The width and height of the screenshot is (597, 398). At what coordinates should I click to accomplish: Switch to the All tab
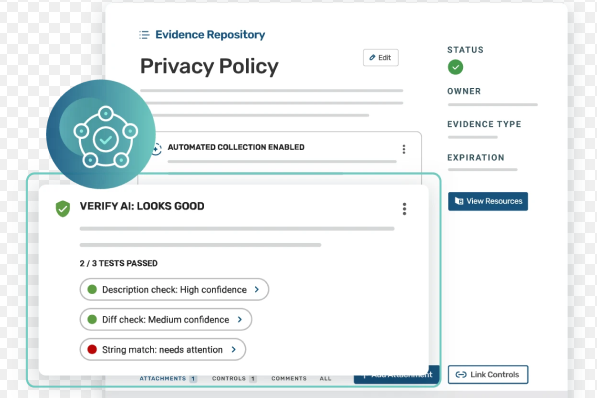click(x=326, y=379)
